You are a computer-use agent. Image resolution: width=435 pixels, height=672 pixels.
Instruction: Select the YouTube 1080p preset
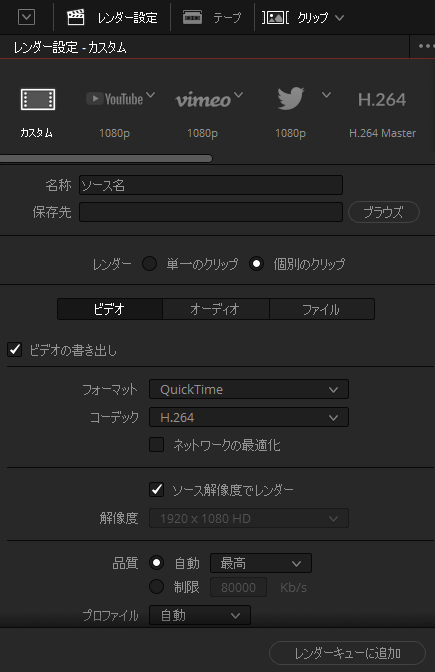(114, 113)
